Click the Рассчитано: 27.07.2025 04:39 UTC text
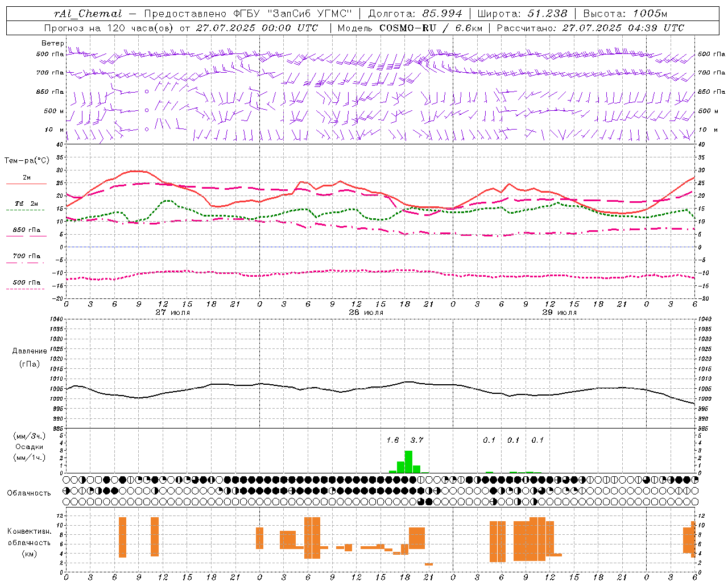 [590, 28]
